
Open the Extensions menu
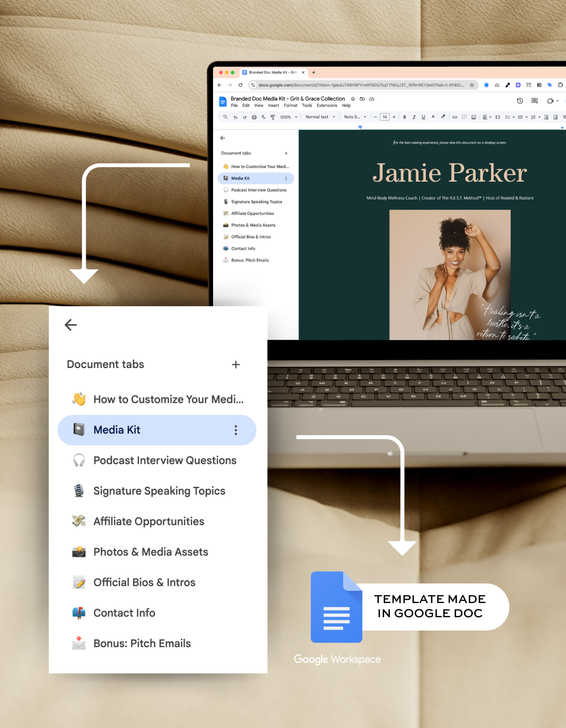(x=327, y=106)
